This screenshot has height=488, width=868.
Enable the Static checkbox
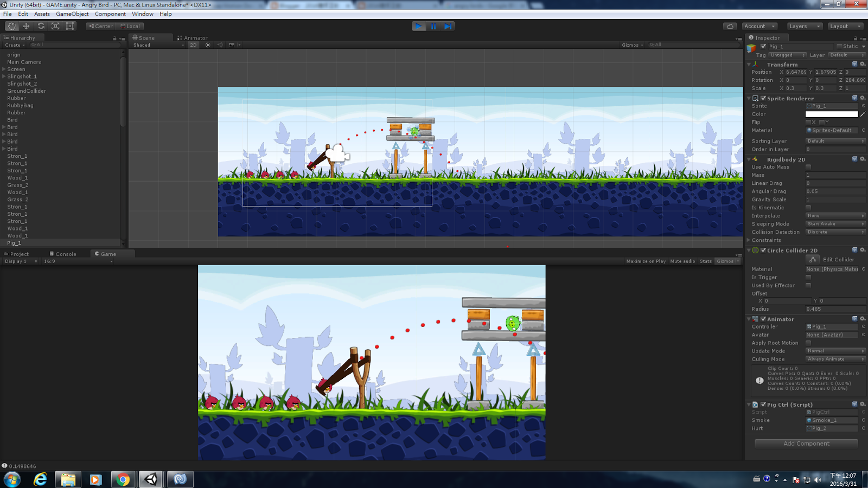pyautogui.click(x=839, y=46)
